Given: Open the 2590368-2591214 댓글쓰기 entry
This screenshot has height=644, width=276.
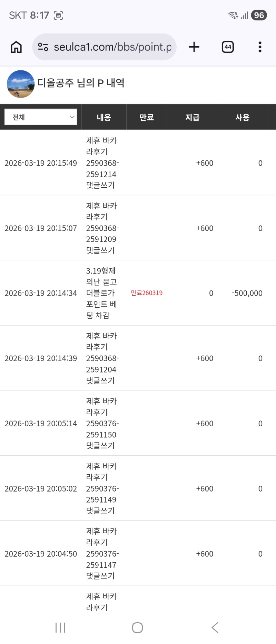Looking at the screenshot, I should coord(102,163).
